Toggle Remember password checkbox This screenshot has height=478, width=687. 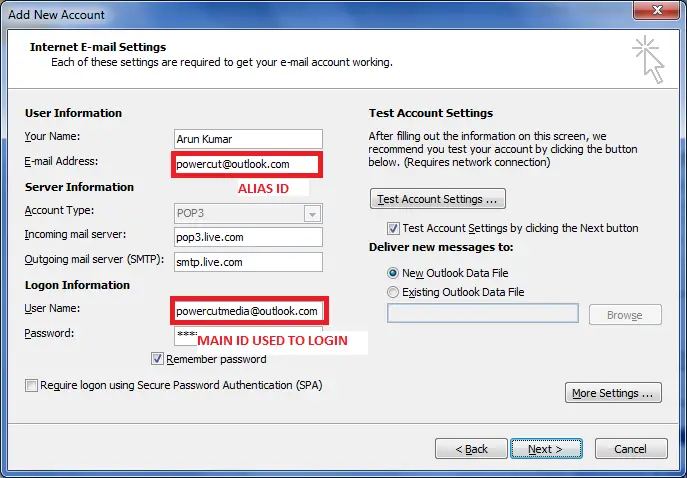click(157, 359)
